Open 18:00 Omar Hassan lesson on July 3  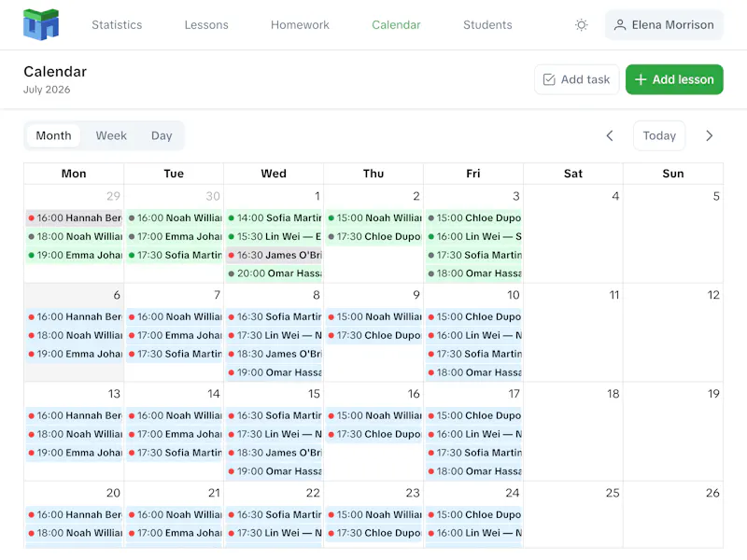(x=474, y=273)
